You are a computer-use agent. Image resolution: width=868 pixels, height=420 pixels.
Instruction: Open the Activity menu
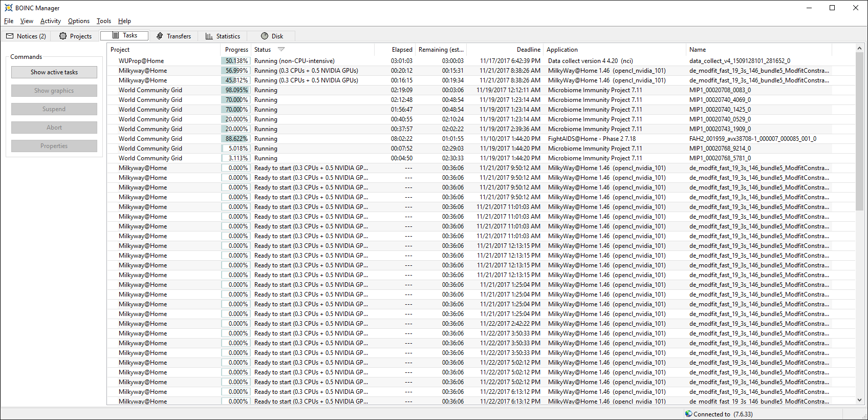click(x=51, y=21)
